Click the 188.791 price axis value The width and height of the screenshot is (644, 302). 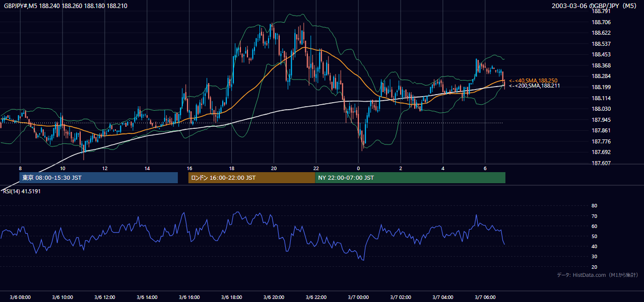601,12
